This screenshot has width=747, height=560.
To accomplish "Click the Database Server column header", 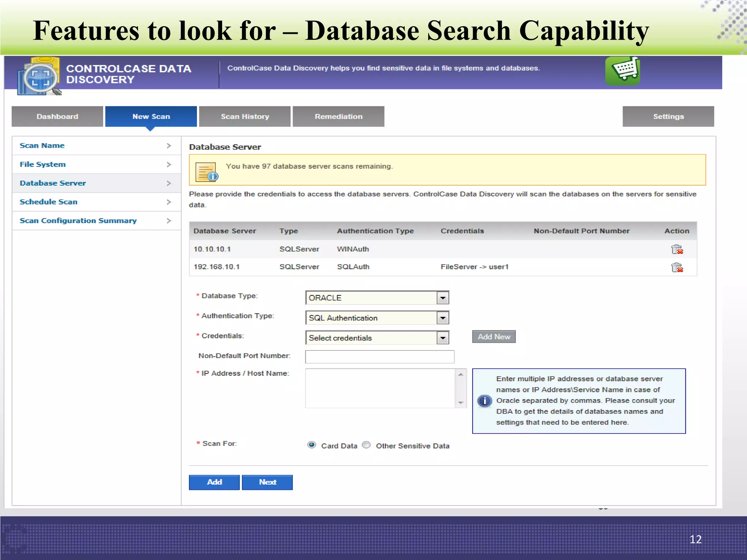I will click(x=225, y=231).
